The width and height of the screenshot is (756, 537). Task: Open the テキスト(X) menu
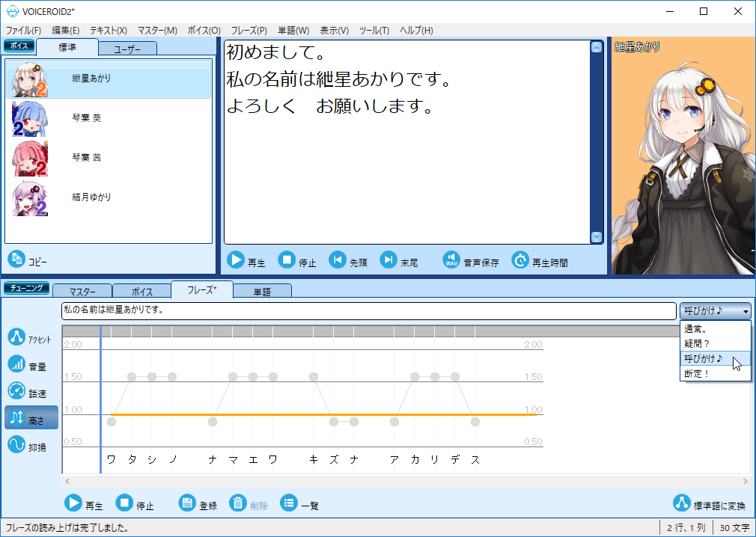tap(109, 31)
